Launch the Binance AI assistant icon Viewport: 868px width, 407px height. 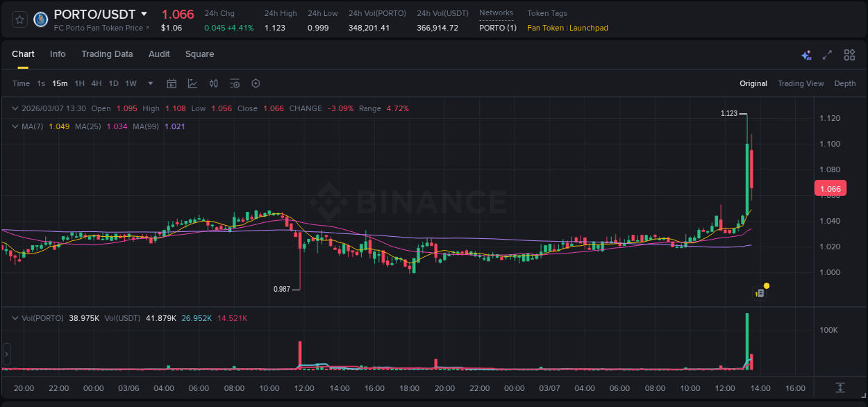(806, 54)
